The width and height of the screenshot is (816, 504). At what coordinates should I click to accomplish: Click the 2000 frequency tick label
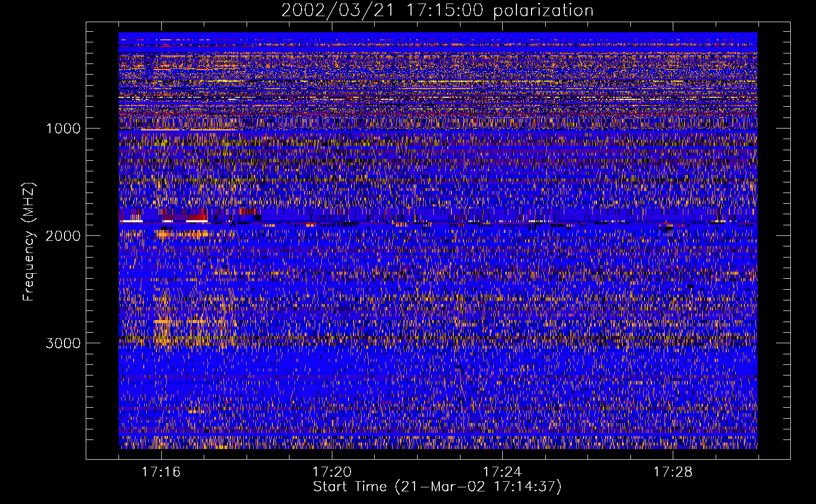point(63,236)
